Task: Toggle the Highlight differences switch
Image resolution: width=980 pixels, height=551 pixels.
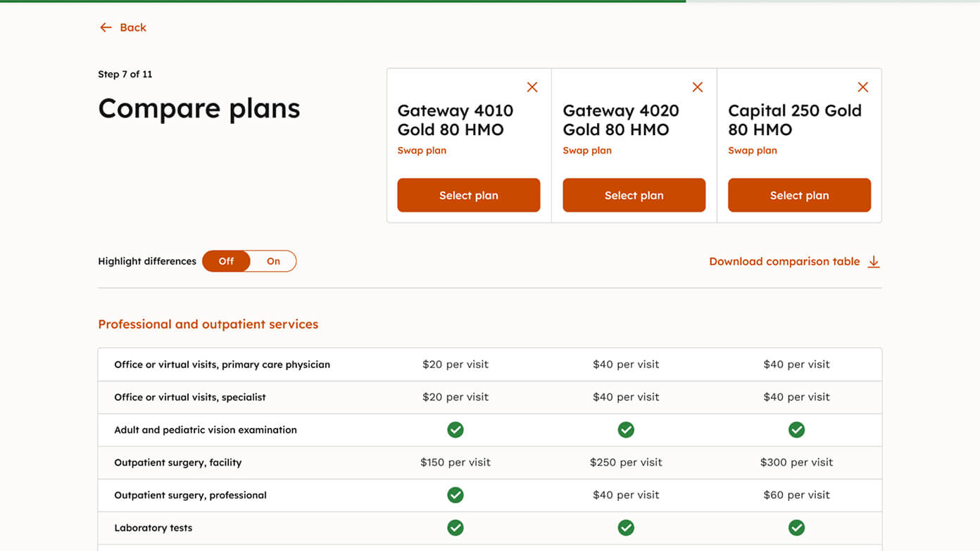Action: 249,261
